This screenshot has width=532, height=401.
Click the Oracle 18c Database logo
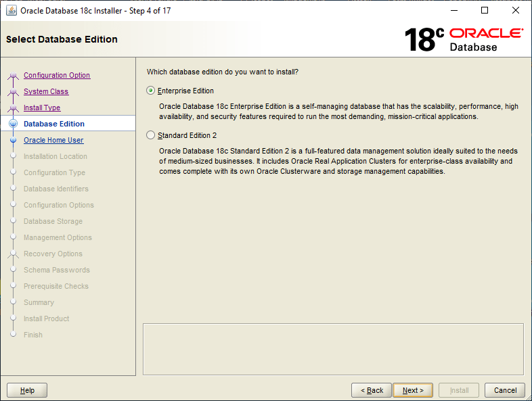(x=464, y=40)
